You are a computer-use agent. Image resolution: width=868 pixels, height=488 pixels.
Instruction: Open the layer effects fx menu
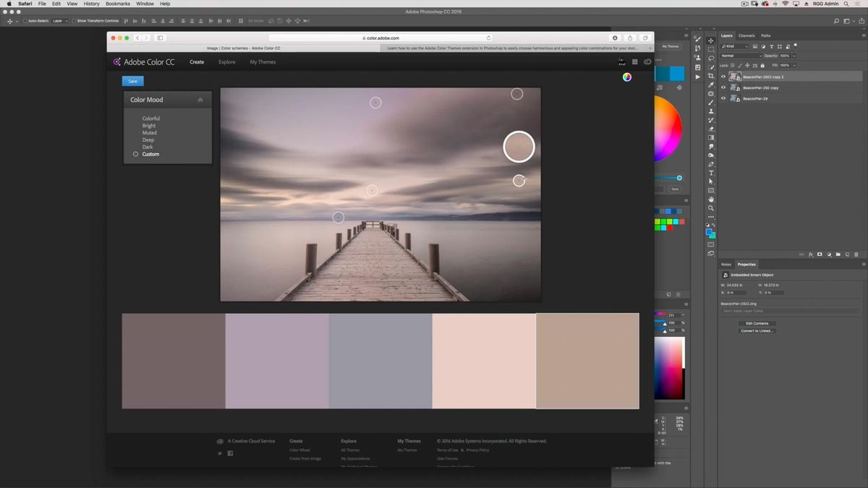[x=811, y=254]
